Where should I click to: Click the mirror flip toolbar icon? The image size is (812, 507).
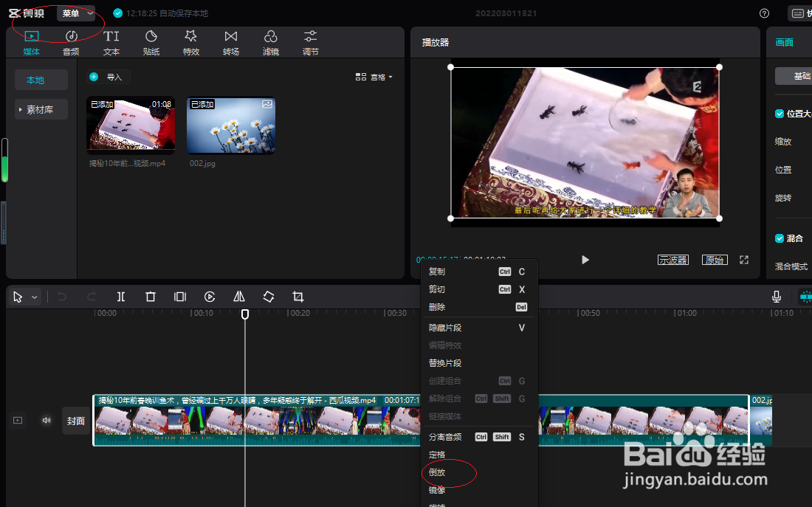click(239, 297)
